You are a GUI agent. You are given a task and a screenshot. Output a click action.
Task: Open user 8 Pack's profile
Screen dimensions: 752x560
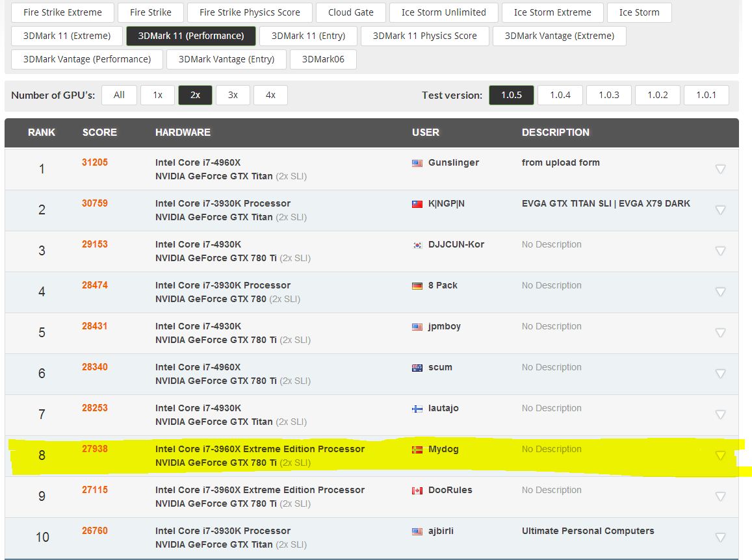[443, 285]
